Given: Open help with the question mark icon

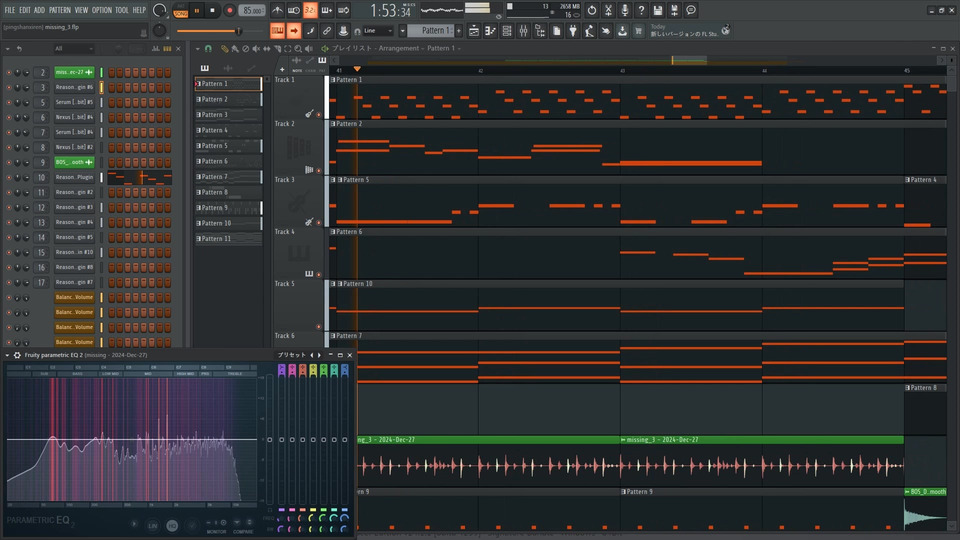Looking at the screenshot, I should point(641,10).
